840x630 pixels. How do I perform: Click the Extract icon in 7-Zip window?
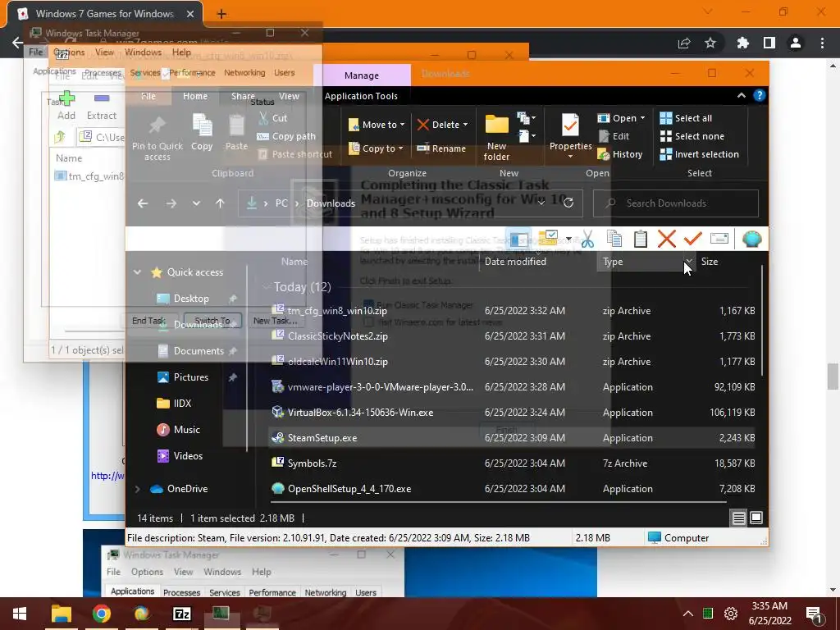(x=102, y=98)
